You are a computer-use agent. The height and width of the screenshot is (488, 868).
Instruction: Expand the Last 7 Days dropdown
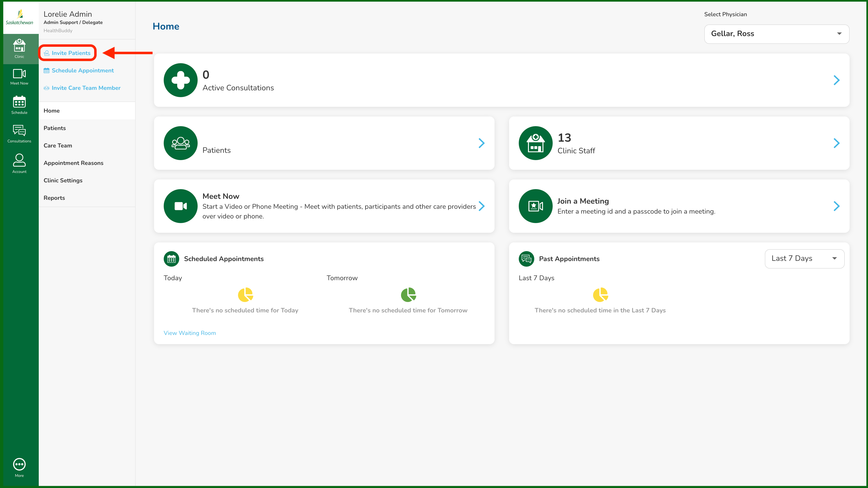tap(804, 258)
